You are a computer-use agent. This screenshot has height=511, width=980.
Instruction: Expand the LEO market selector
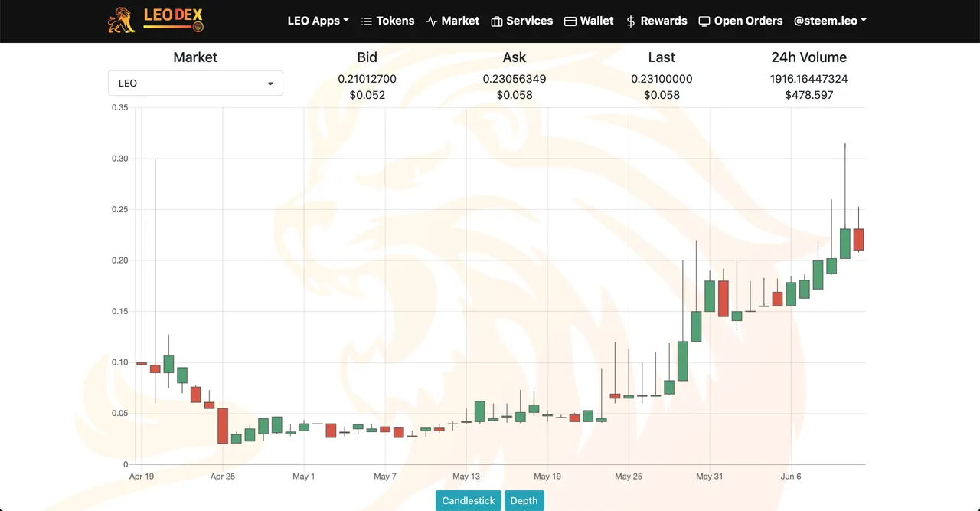(x=195, y=83)
